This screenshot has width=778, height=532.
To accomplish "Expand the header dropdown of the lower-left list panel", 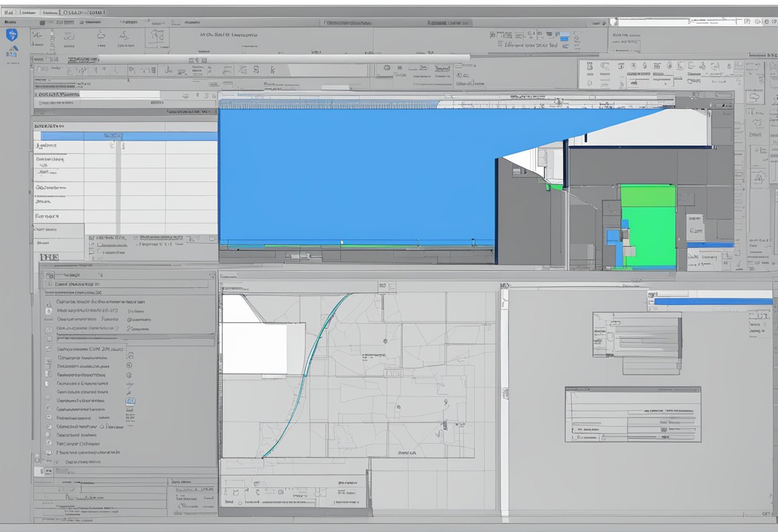I will [x=209, y=274].
